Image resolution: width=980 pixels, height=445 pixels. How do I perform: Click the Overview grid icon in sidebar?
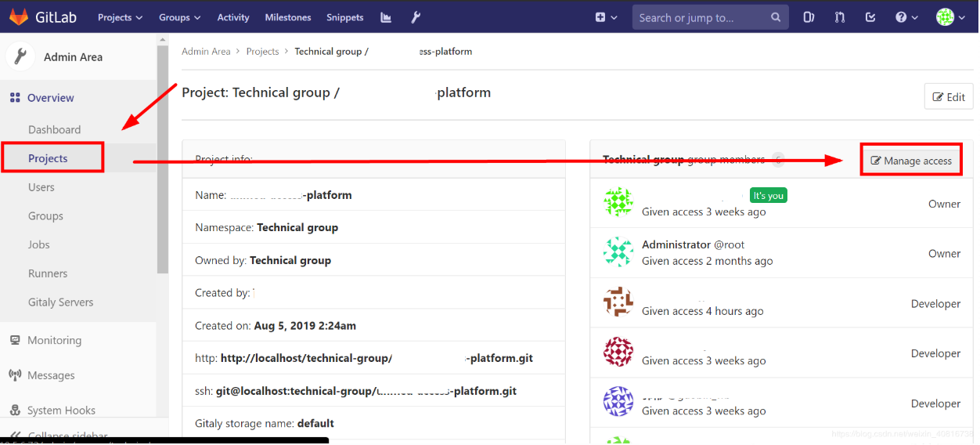[14, 98]
